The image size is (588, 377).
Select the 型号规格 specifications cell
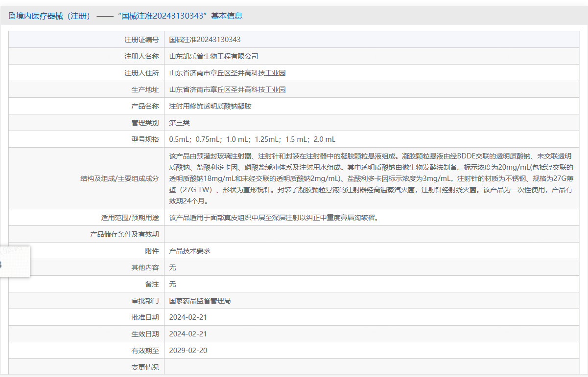click(x=253, y=139)
